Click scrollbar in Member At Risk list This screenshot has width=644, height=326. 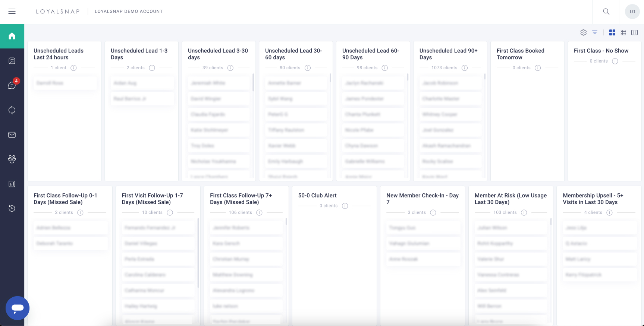pos(551,221)
